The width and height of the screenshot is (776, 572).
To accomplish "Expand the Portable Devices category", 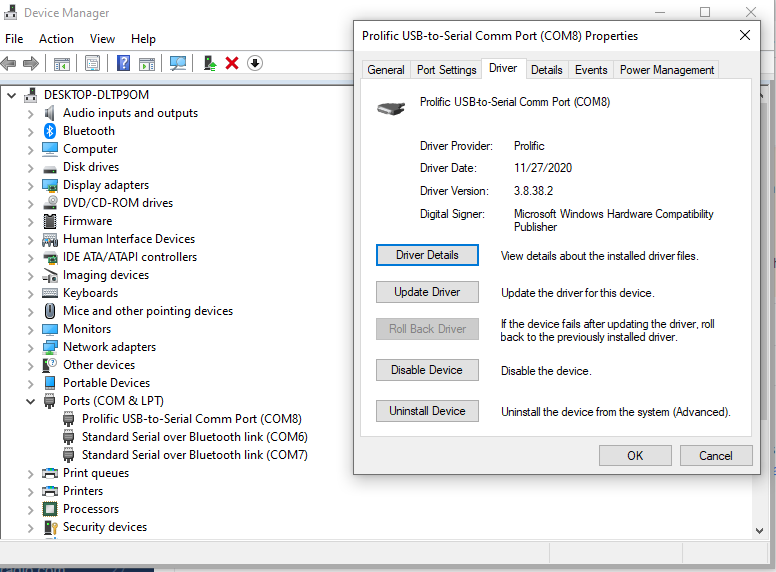I will point(31,383).
